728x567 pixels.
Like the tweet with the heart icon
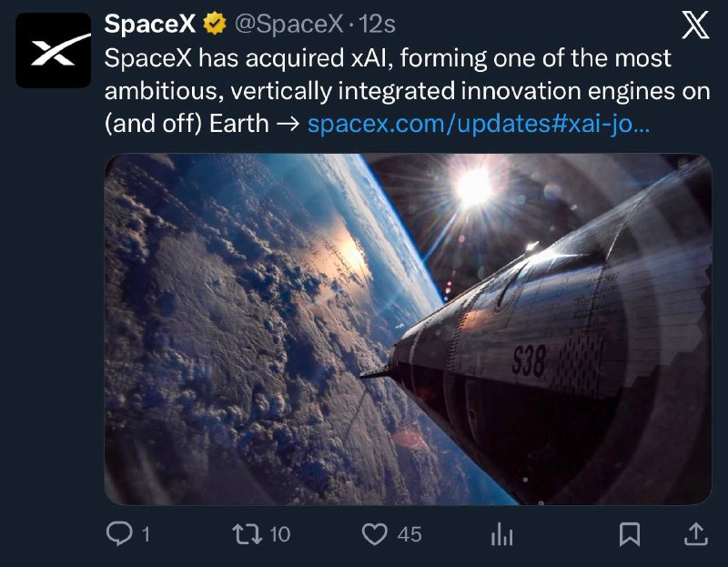pos(375,533)
